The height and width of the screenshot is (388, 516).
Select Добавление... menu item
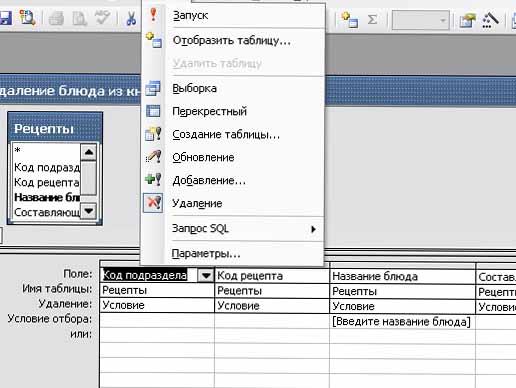point(233,180)
